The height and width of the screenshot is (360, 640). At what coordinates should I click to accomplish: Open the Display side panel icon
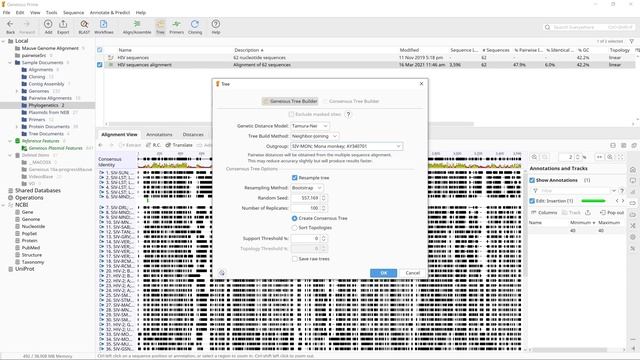click(x=633, y=180)
